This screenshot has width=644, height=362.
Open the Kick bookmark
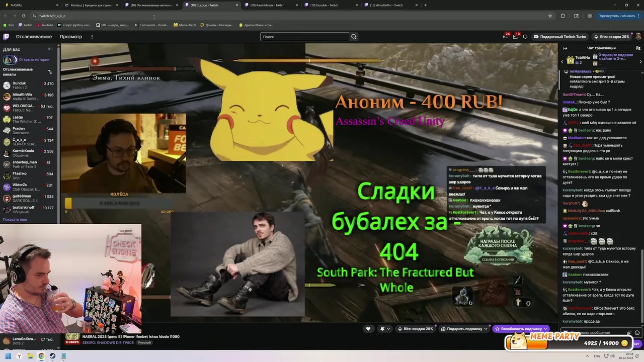[9, 25]
